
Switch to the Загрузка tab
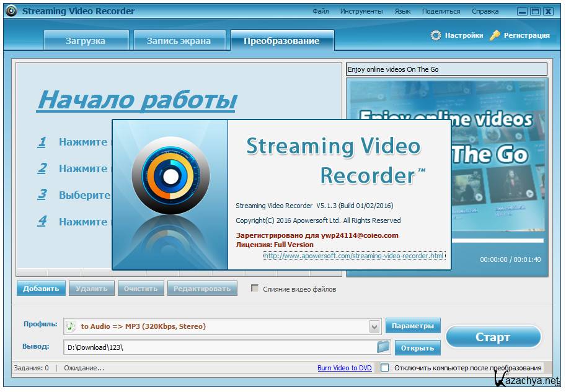tap(86, 41)
